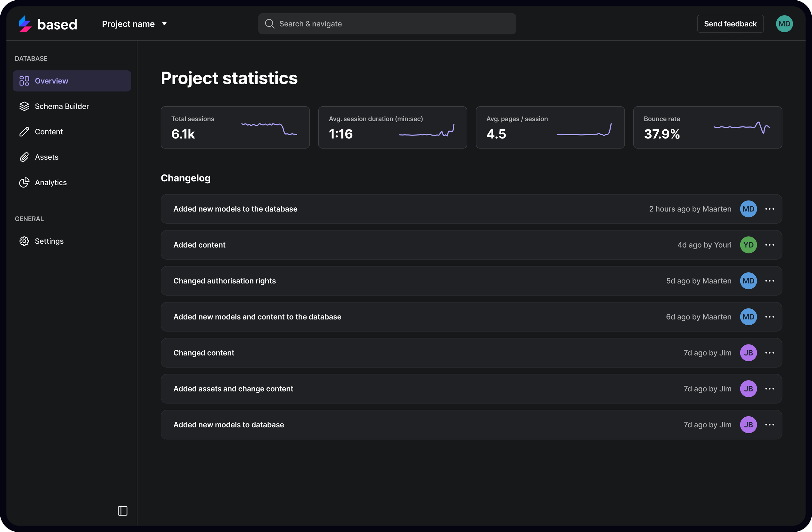Open the MD user avatar top right
The image size is (812, 532).
click(784, 24)
